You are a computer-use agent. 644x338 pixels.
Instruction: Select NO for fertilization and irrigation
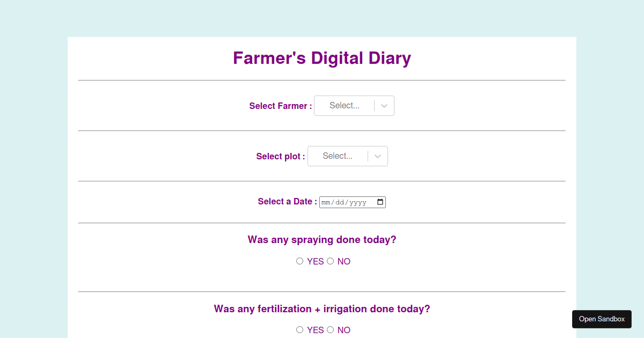[330, 329]
